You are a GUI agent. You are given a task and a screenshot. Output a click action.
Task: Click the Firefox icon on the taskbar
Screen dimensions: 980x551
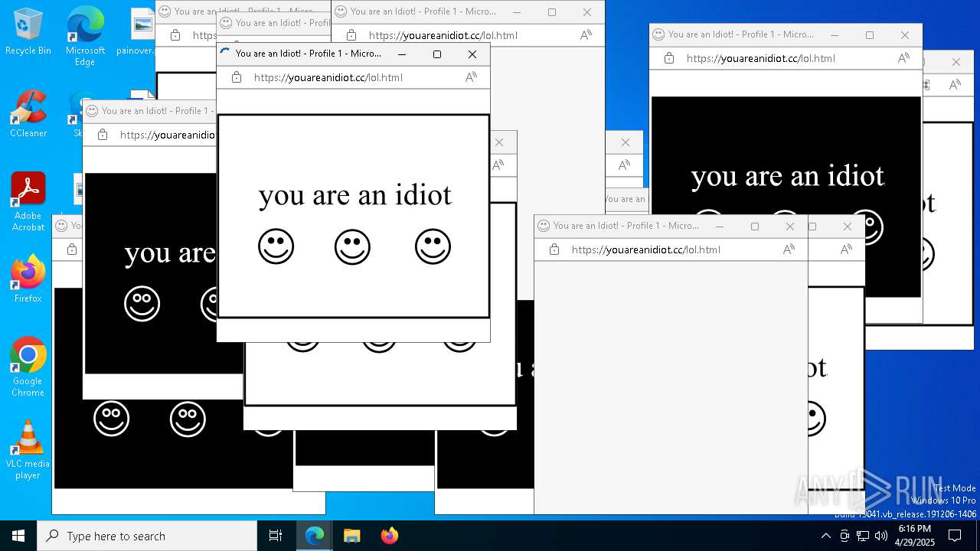389,536
